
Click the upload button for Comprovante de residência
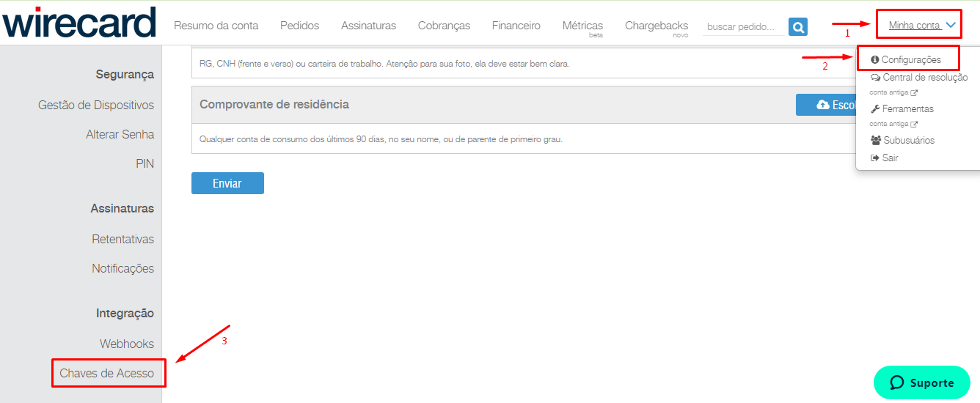point(826,105)
